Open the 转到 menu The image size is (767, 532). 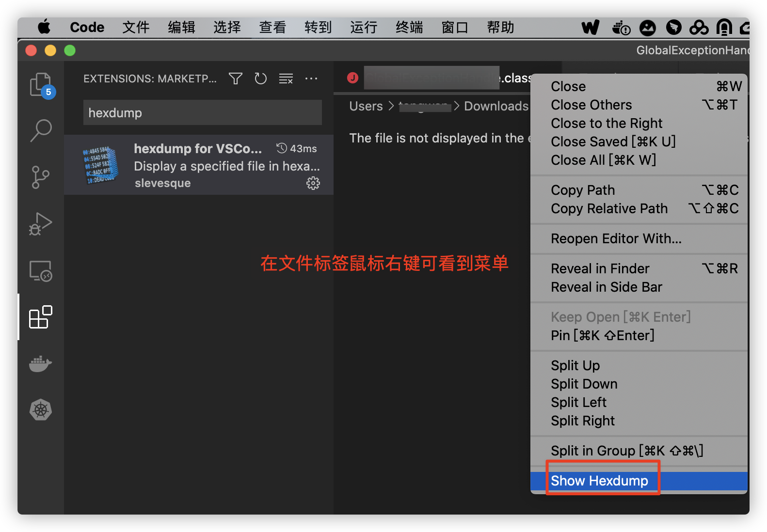[318, 27]
